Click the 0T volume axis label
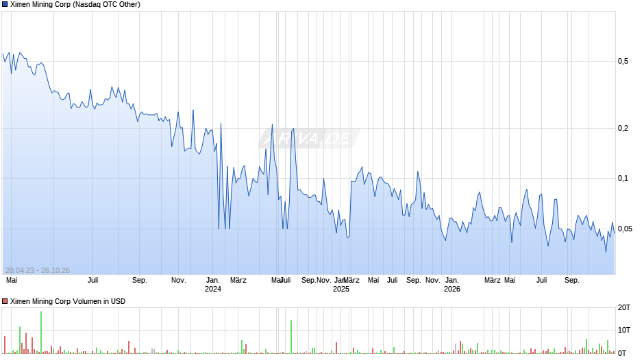The height and width of the screenshot is (360, 644). point(622,353)
